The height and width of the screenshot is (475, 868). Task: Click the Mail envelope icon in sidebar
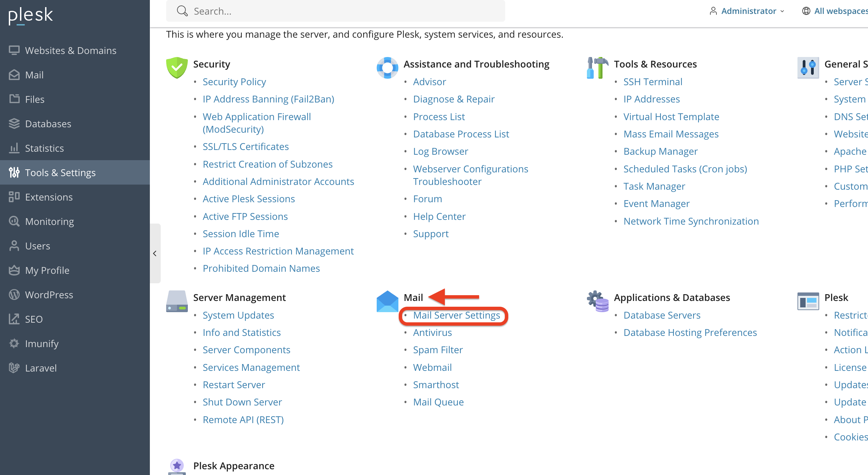(14, 75)
